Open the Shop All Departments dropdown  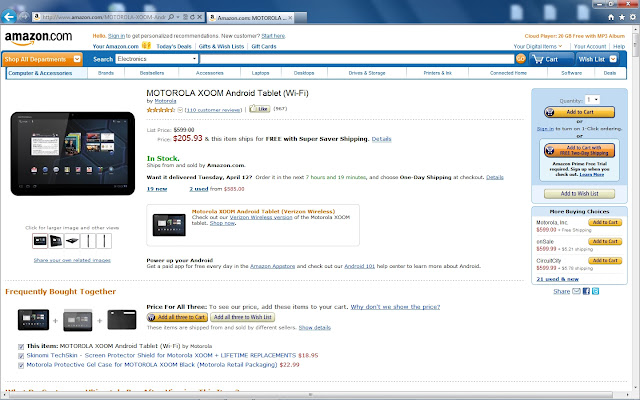point(42,59)
